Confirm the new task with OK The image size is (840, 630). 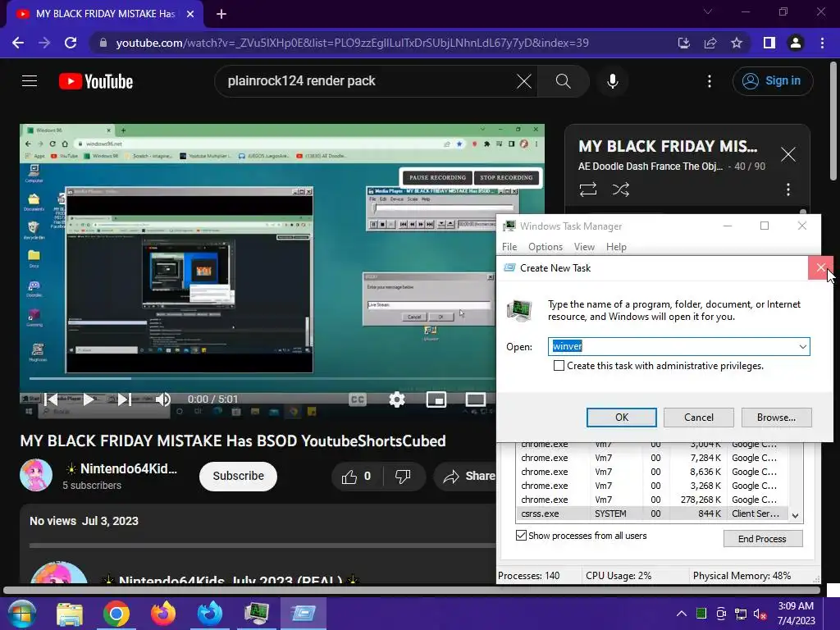coord(622,418)
